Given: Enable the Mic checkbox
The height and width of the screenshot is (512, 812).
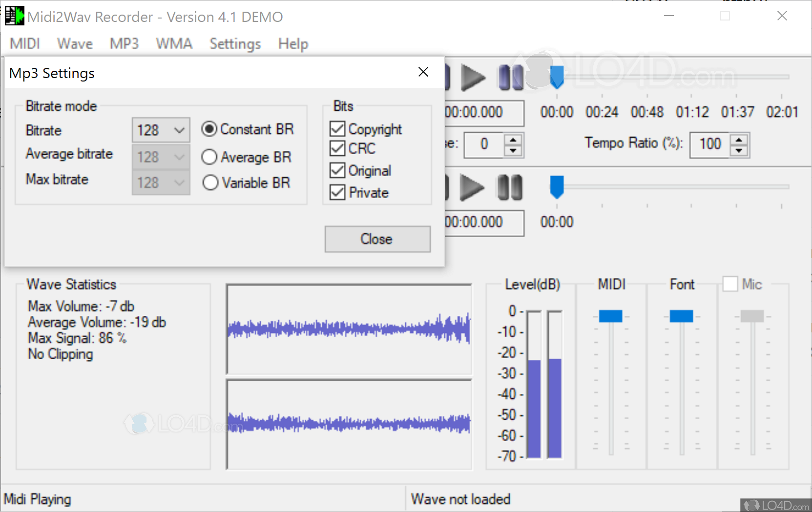Looking at the screenshot, I should [x=730, y=284].
